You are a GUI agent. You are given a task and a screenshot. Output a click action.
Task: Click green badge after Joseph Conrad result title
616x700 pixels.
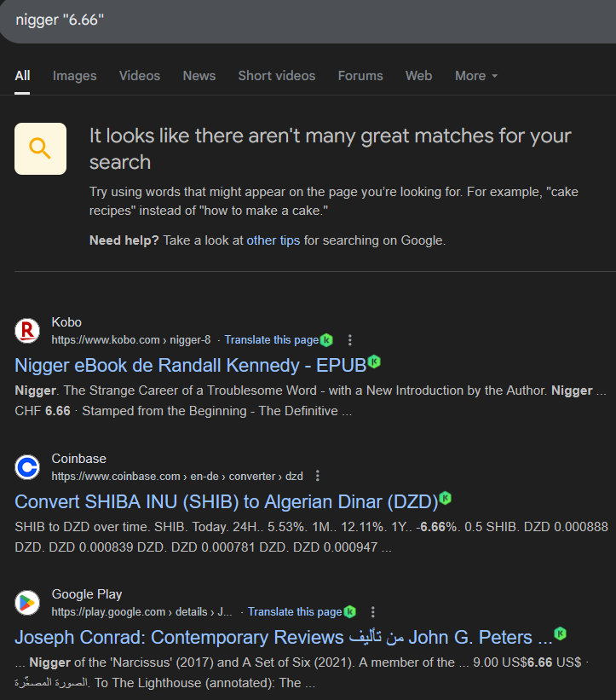[561, 633]
